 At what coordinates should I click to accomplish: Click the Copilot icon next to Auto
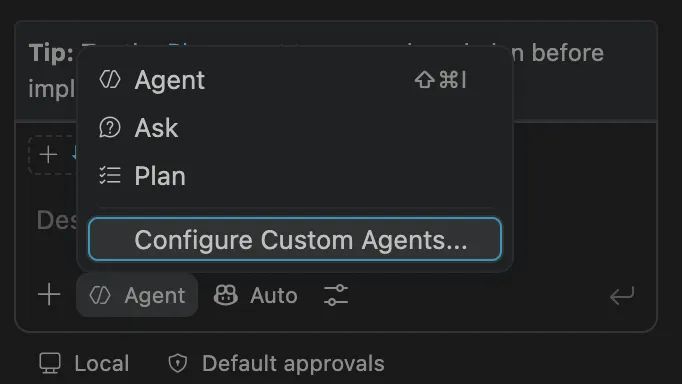tap(225, 295)
